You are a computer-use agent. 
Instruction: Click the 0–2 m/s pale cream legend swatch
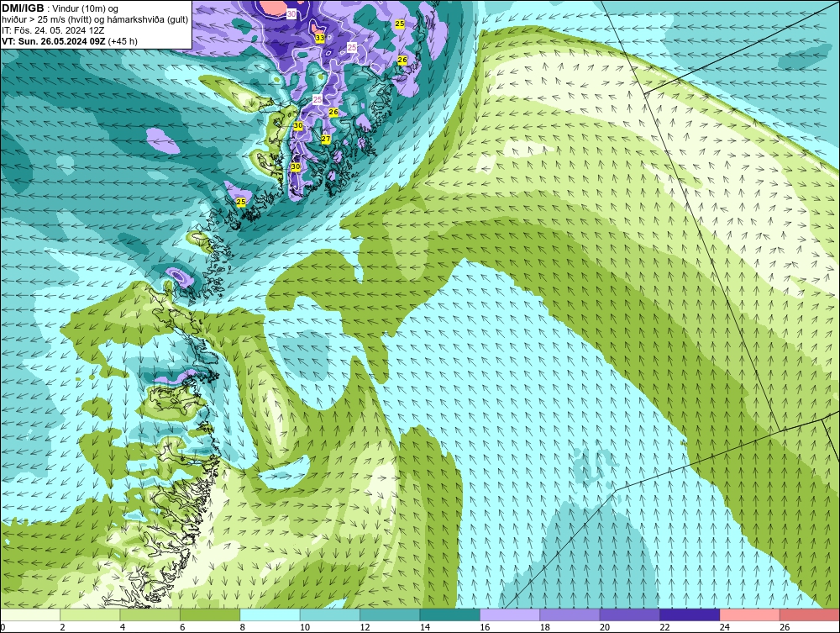30,615
